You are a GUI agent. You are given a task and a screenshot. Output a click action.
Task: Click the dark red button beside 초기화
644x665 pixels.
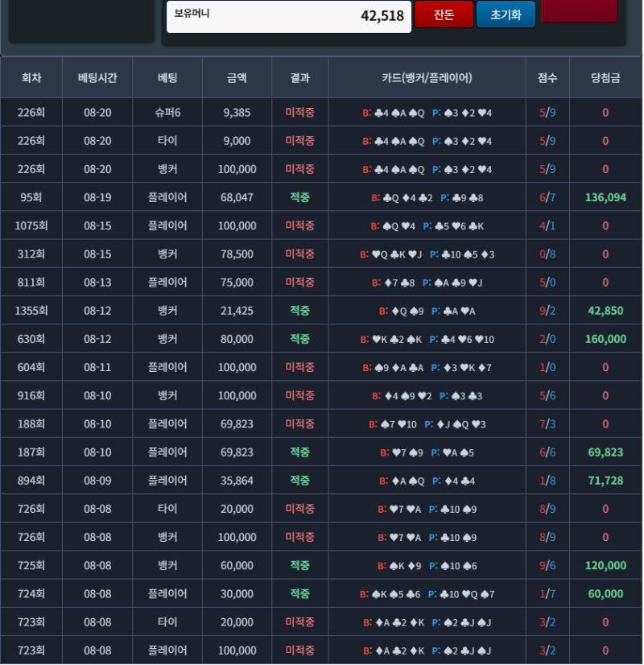click(579, 10)
